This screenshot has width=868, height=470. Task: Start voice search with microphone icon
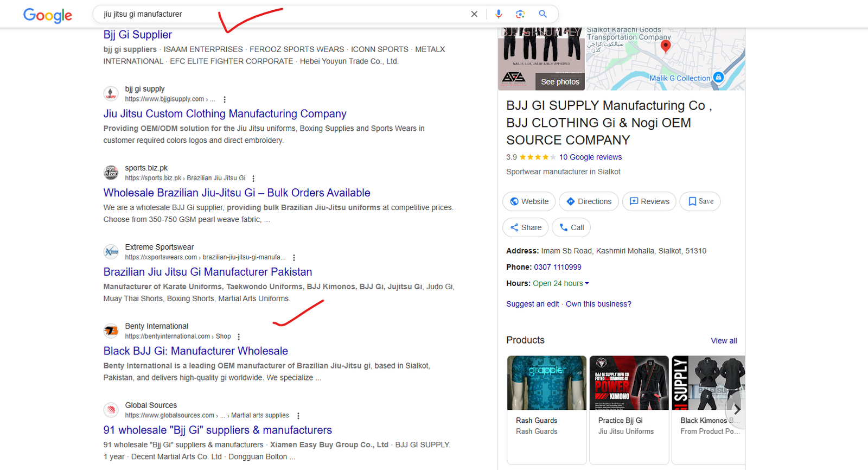(499, 14)
